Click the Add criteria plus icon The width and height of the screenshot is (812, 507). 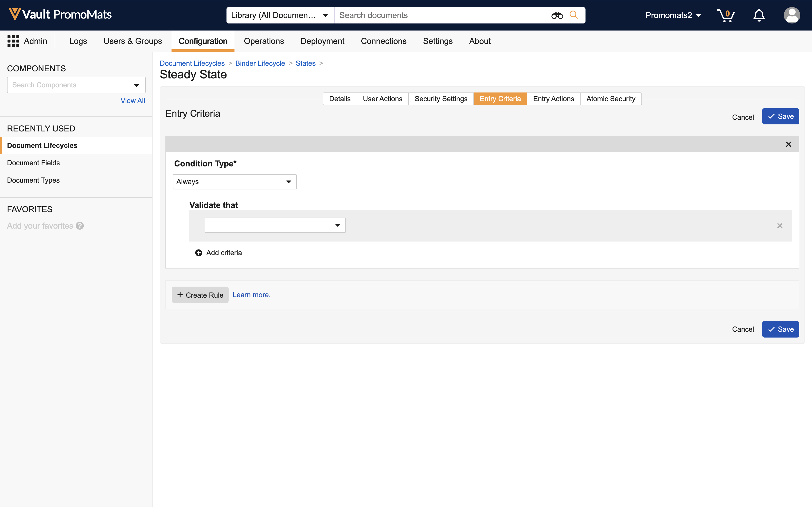click(199, 253)
